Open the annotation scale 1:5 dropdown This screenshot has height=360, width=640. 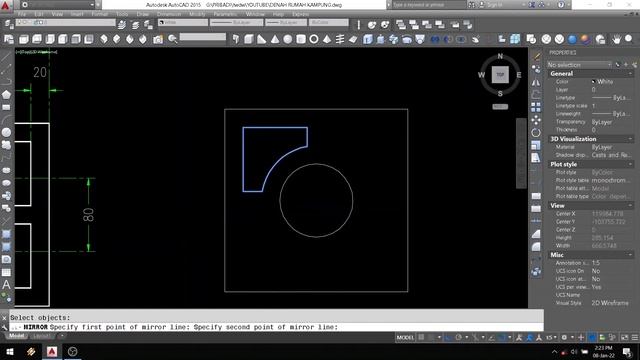551,337
